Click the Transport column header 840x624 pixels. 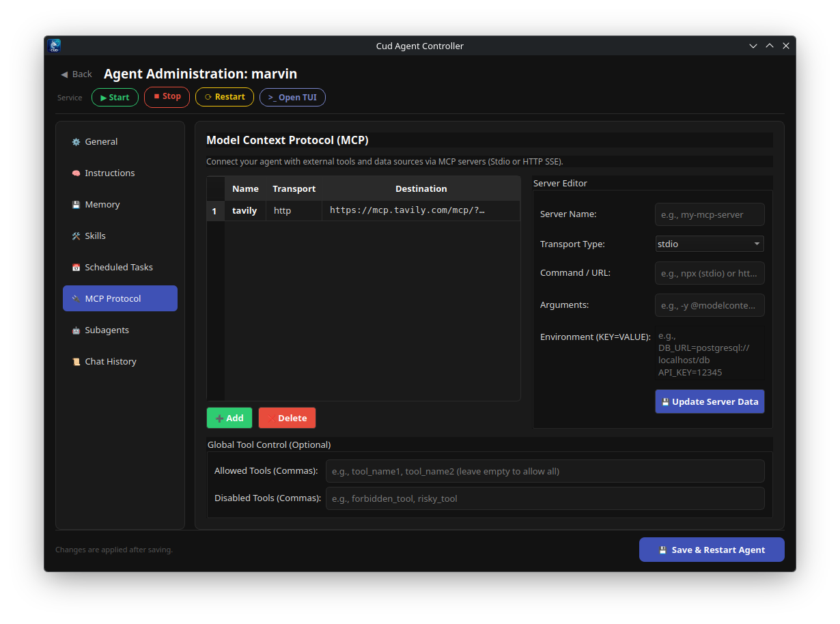(294, 188)
